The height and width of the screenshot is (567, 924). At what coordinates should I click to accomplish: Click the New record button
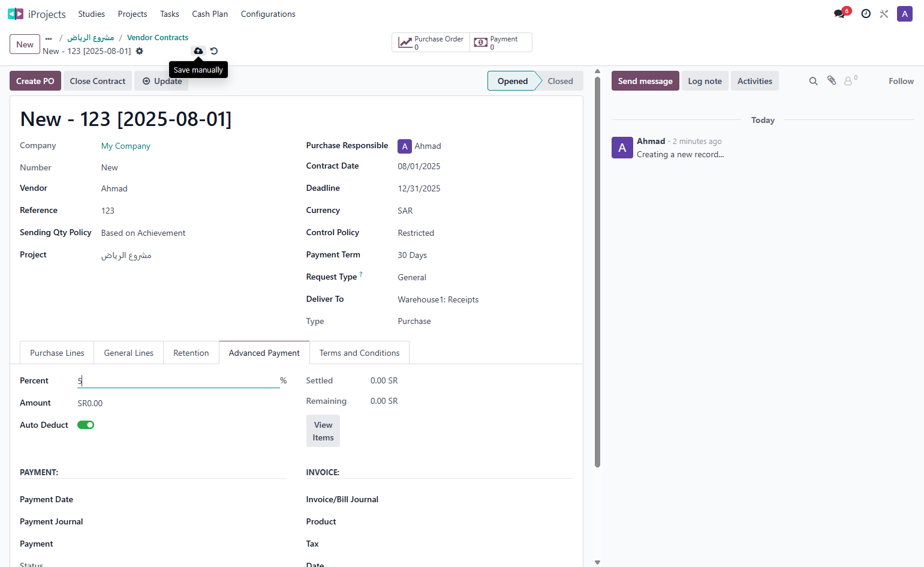25,44
